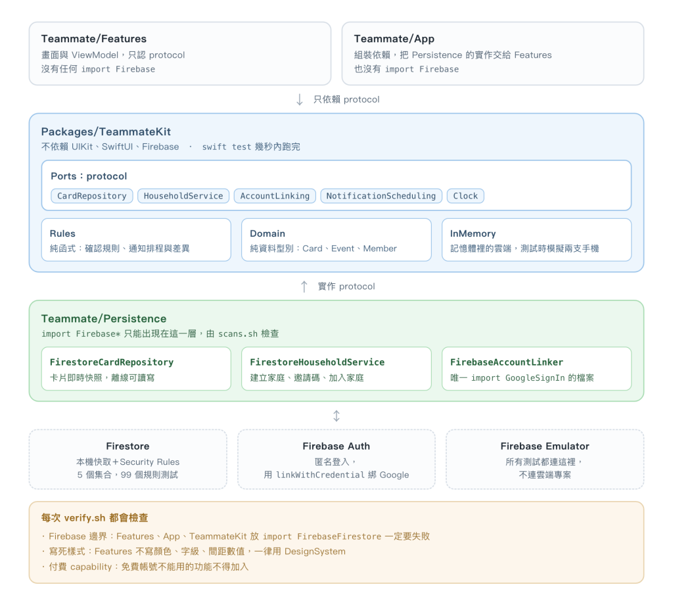This screenshot has height=616, width=673.
Task: Click the "Teammate/App" heading
Action: [x=394, y=39]
